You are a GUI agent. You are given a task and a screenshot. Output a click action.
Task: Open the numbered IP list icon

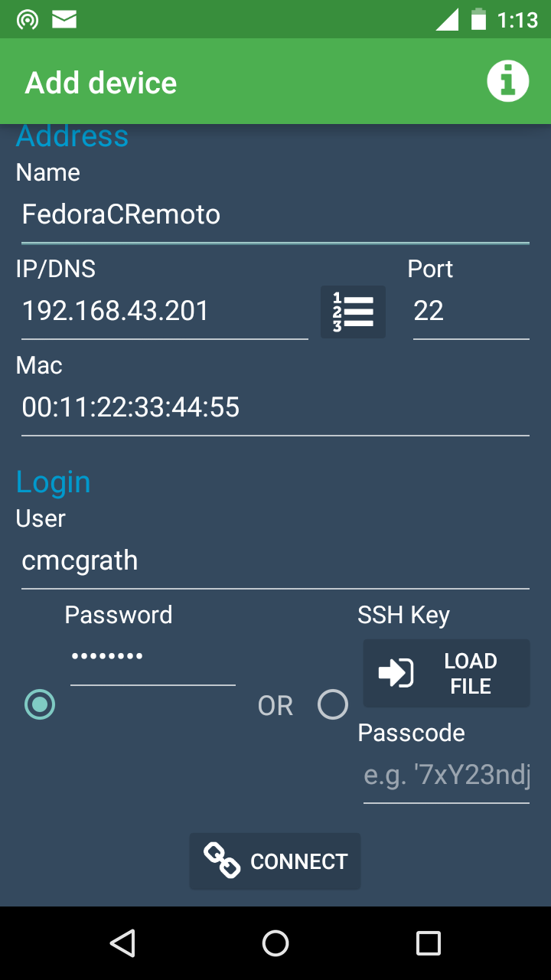(353, 312)
